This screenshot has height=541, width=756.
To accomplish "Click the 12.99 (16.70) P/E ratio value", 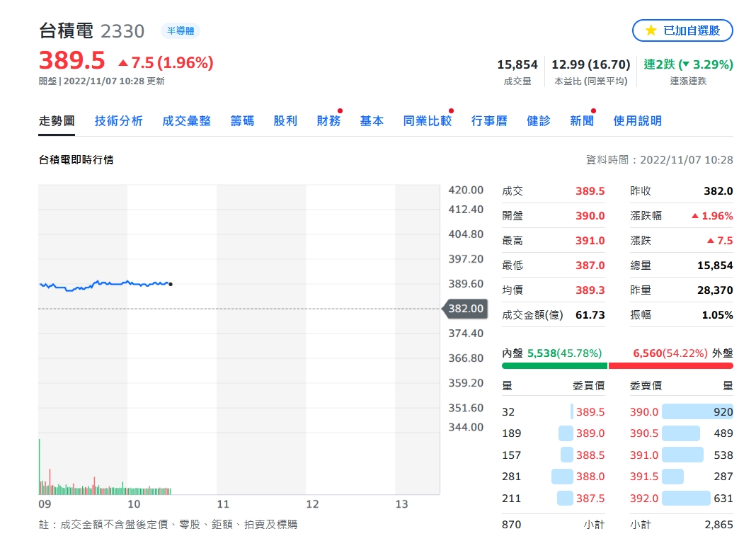I will click(x=590, y=64).
